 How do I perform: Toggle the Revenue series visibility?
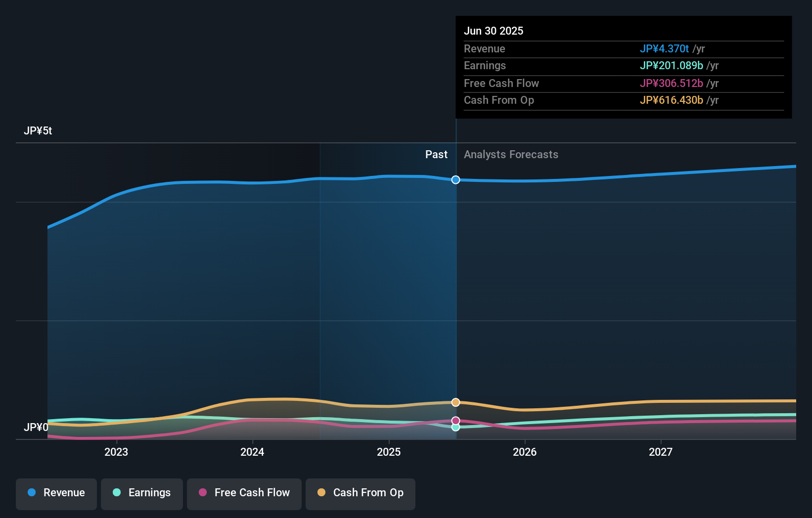pyautogui.click(x=56, y=493)
